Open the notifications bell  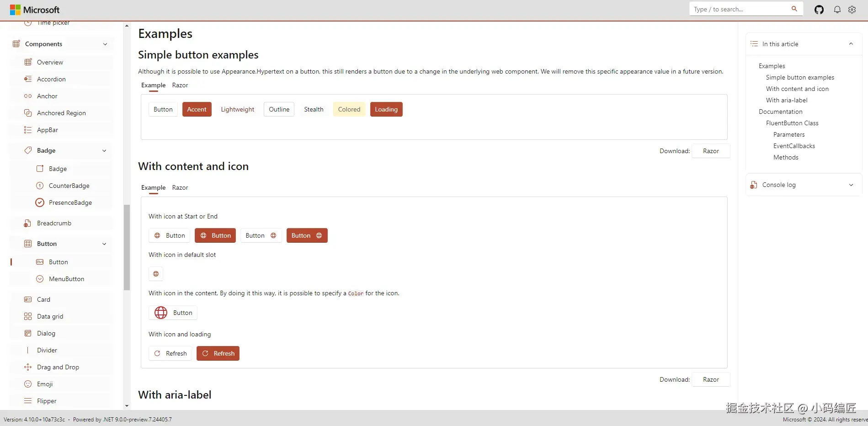click(837, 10)
